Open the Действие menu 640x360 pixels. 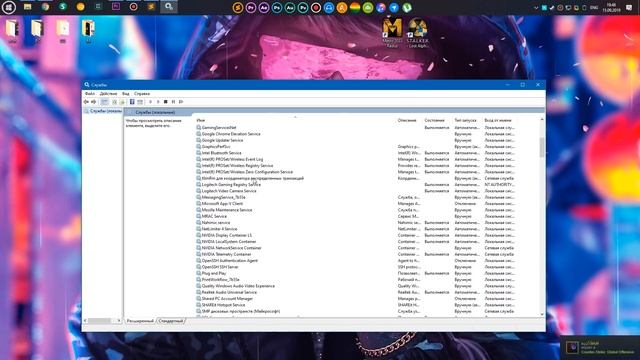point(108,94)
